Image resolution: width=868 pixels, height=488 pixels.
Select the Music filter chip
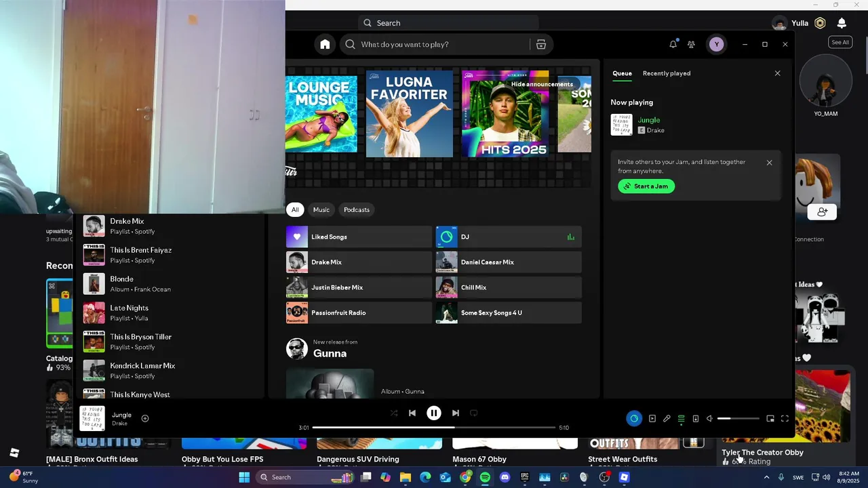321,209
